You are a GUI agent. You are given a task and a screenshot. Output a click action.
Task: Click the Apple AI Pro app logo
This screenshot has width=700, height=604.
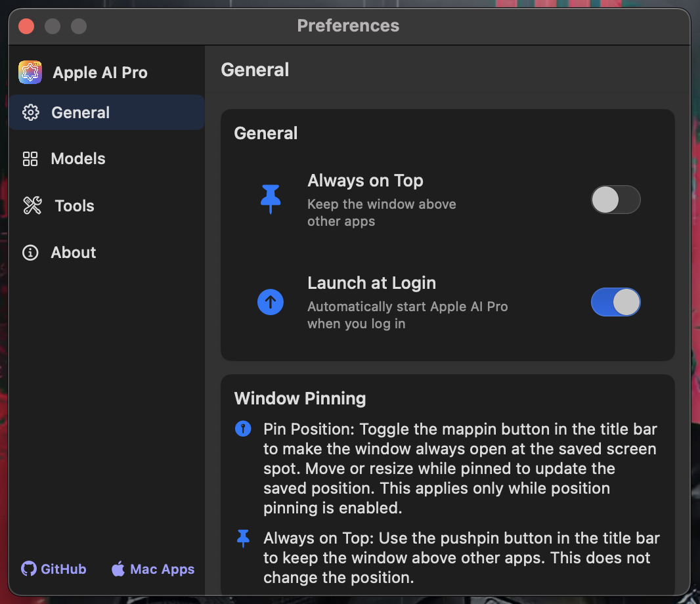(30, 72)
